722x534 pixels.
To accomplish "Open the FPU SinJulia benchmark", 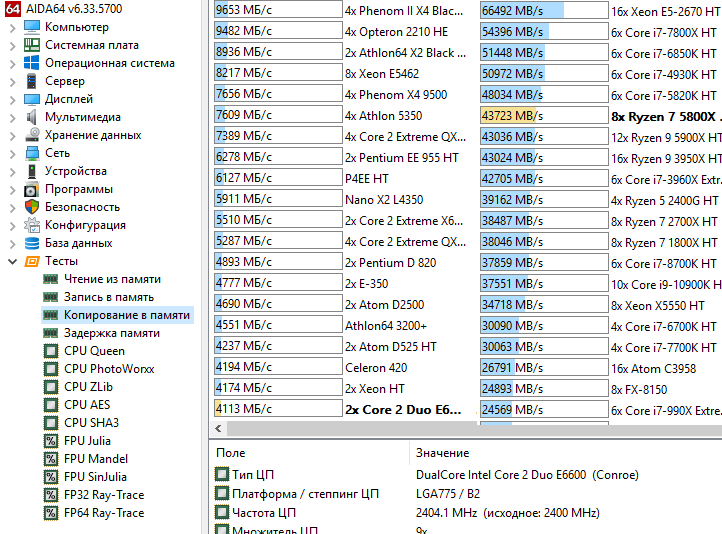I will pos(95,477).
